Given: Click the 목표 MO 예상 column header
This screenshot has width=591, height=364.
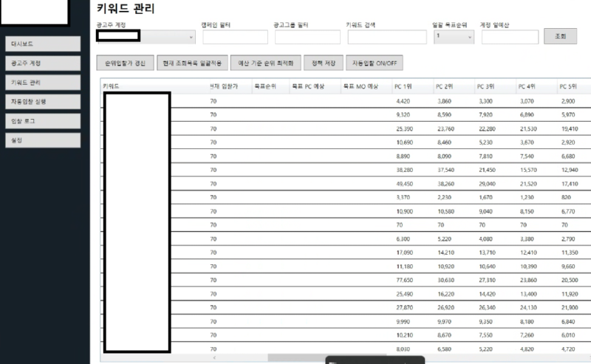Looking at the screenshot, I should [366, 86].
